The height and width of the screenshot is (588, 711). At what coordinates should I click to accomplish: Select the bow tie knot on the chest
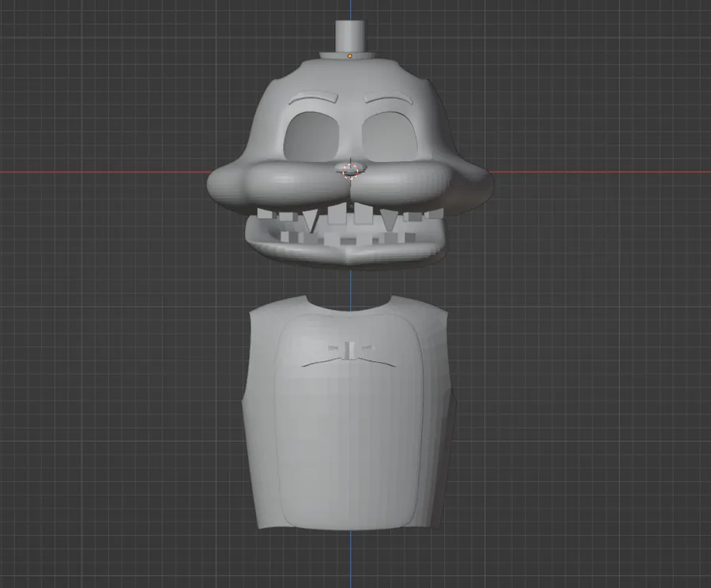tap(350, 349)
